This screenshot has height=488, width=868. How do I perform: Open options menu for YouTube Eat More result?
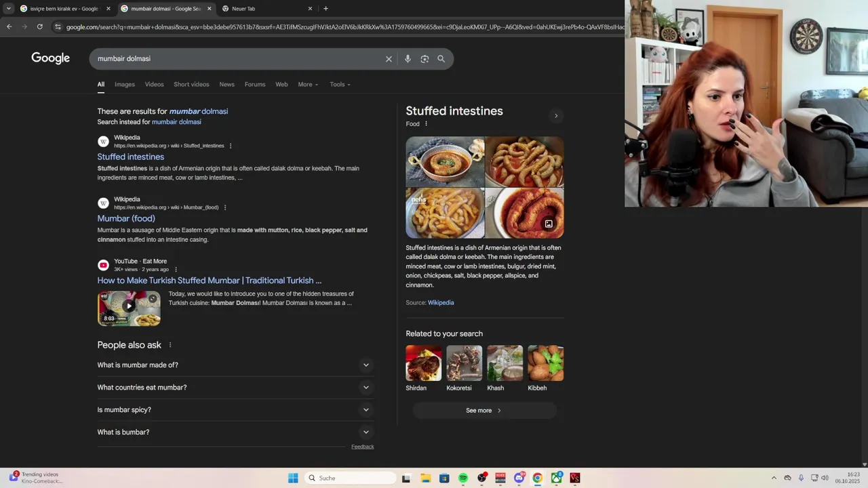click(176, 269)
